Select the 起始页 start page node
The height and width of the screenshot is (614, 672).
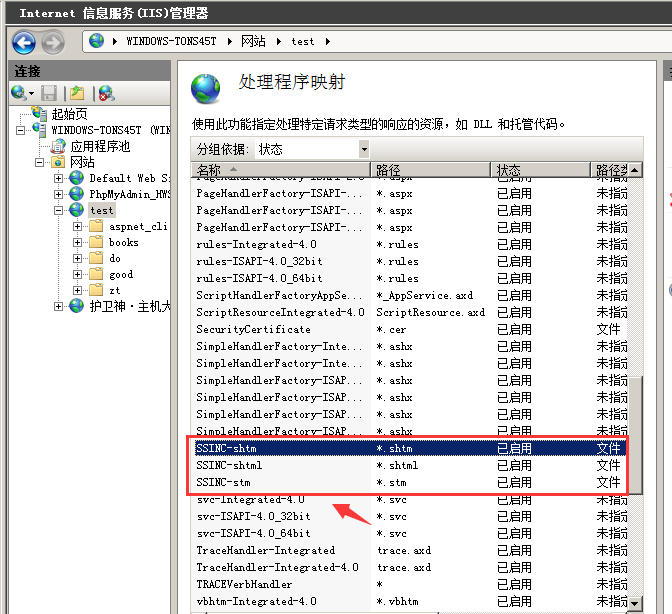point(69,114)
